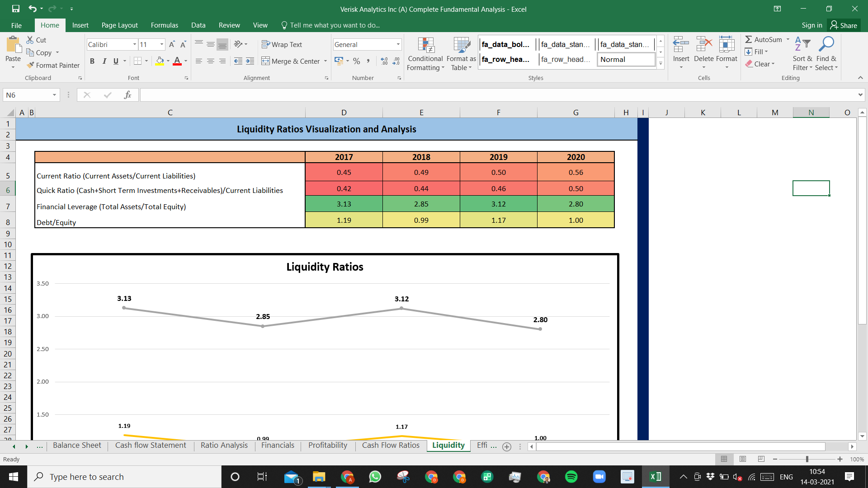Click the formula bar input area
The height and width of the screenshot is (488, 868).
[498, 95]
